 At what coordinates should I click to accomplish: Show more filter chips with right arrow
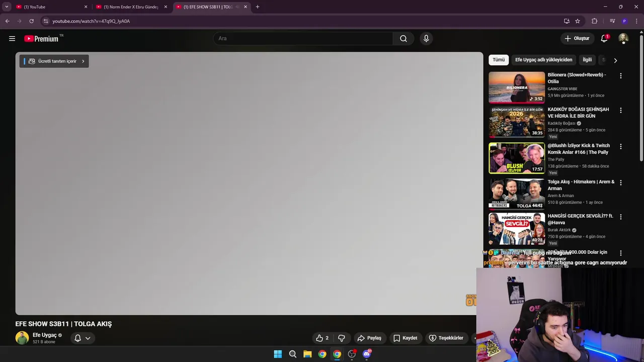(615, 60)
